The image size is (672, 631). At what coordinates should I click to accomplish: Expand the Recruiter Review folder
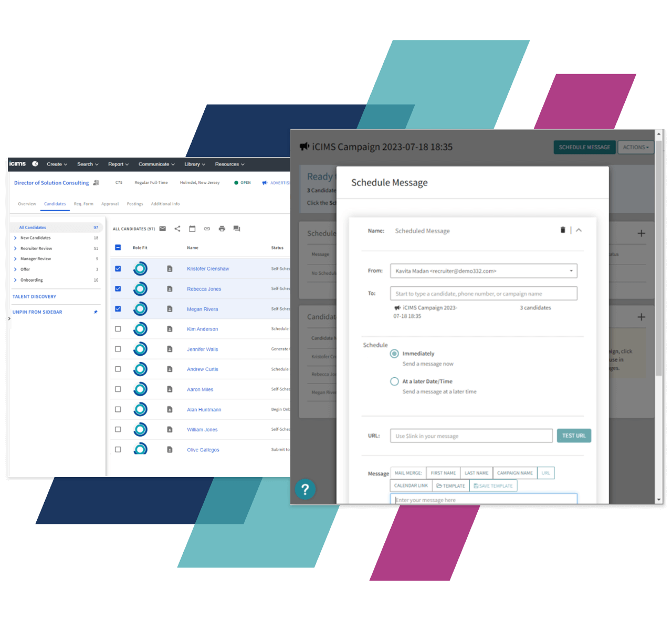pos(15,249)
